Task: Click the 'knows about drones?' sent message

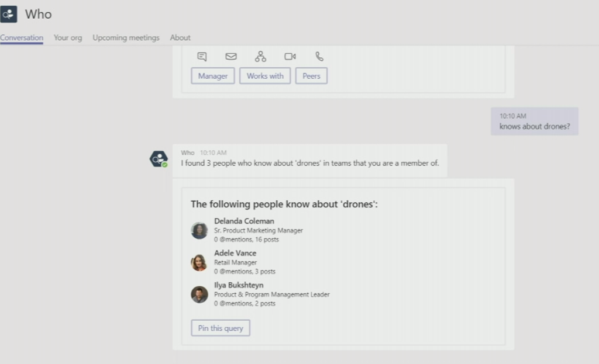Action: click(534, 126)
